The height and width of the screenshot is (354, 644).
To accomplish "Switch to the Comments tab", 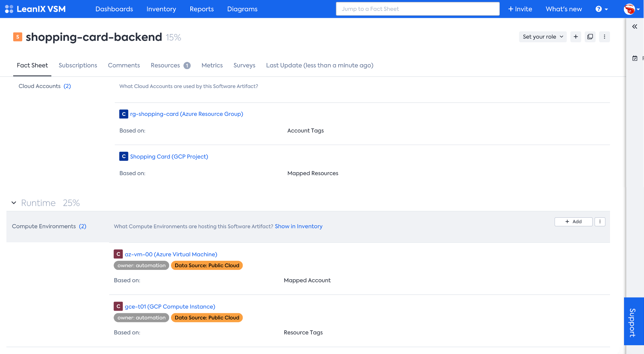I will (124, 65).
